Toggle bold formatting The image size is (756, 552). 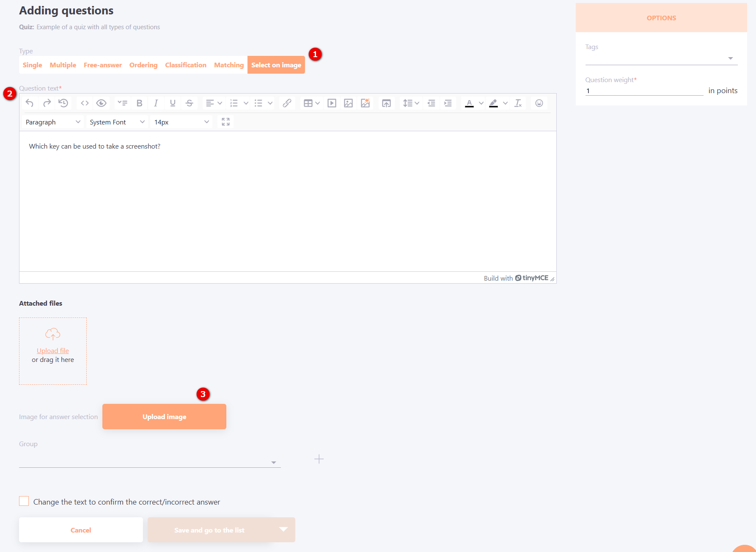[139, 103]
